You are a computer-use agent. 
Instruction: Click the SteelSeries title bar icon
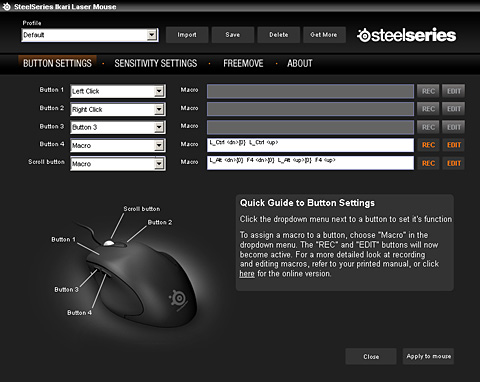pos(6,6)
